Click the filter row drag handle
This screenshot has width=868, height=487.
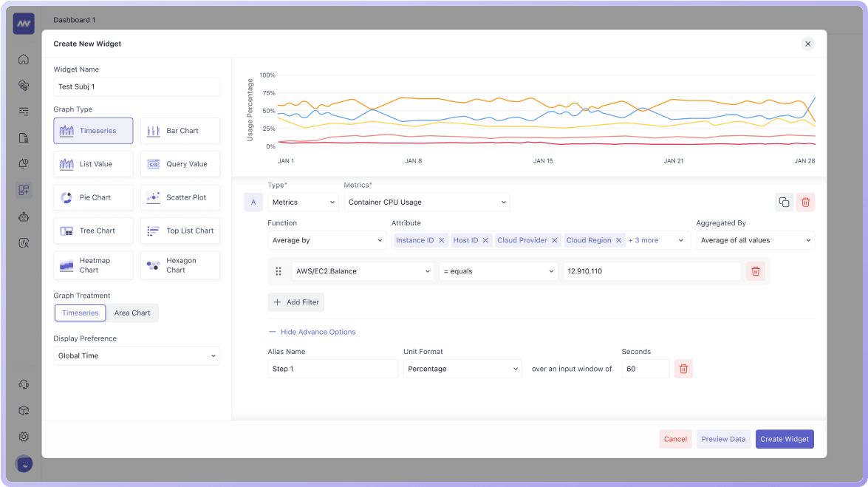pos(278,271)
